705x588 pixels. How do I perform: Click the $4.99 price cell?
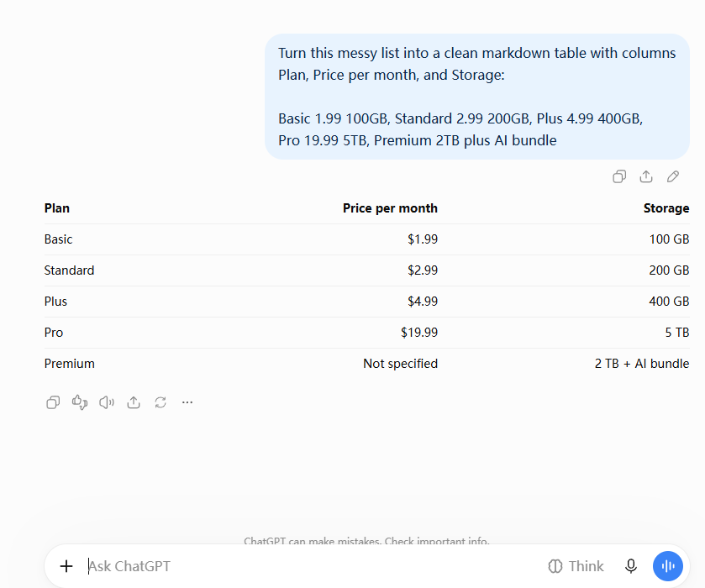click(422, 302)
